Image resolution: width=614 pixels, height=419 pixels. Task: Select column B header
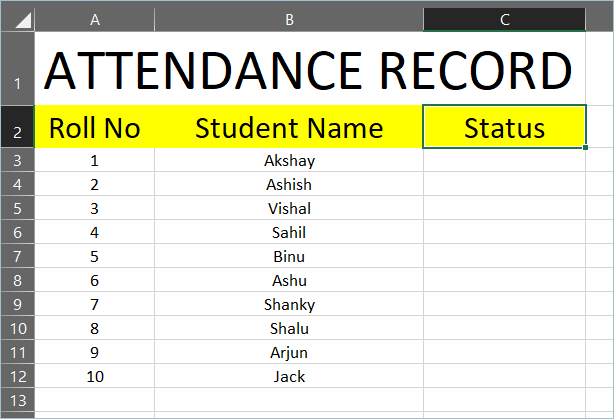click(289, 19)
